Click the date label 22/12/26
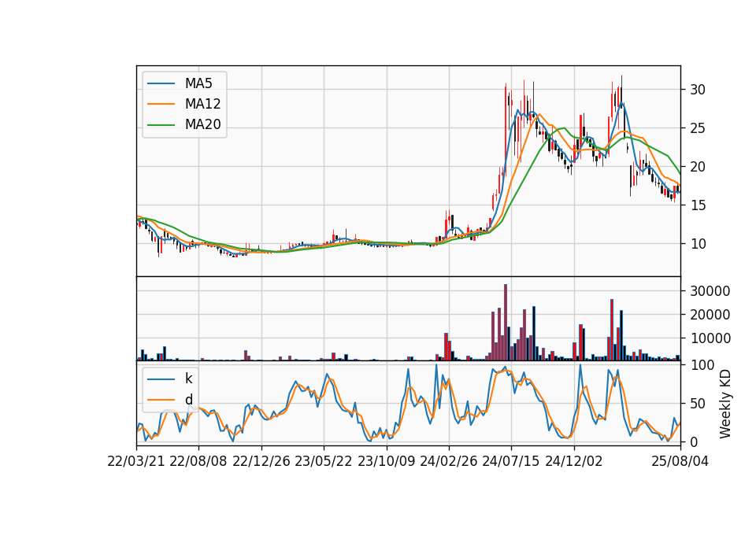Viewport: 756px width, 543px height. (x=261, y=462)
